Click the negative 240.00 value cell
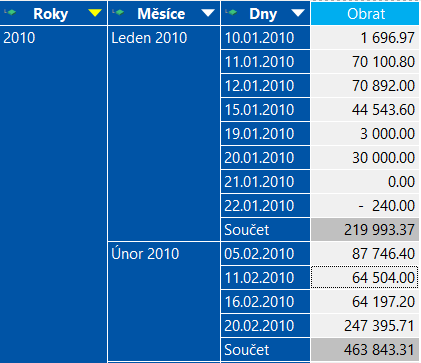This screenshot has height=363, width=421. point(365,206)
